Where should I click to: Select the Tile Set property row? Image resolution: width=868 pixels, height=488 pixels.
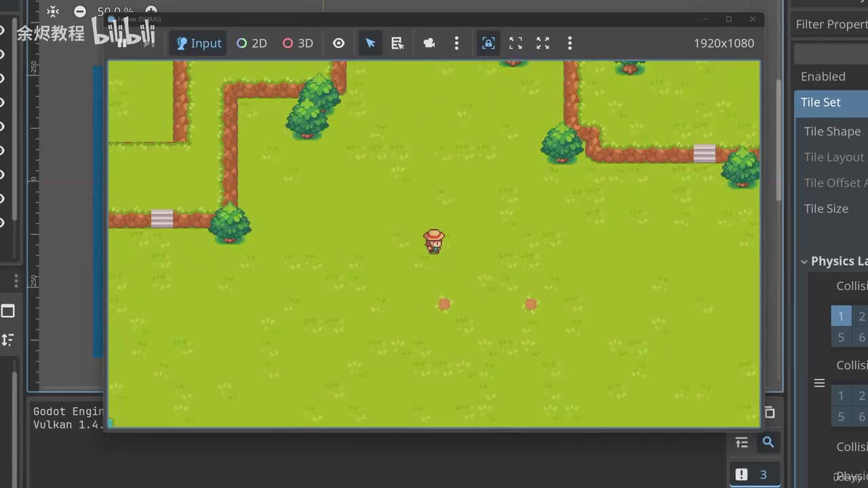(x=831, y=102)
